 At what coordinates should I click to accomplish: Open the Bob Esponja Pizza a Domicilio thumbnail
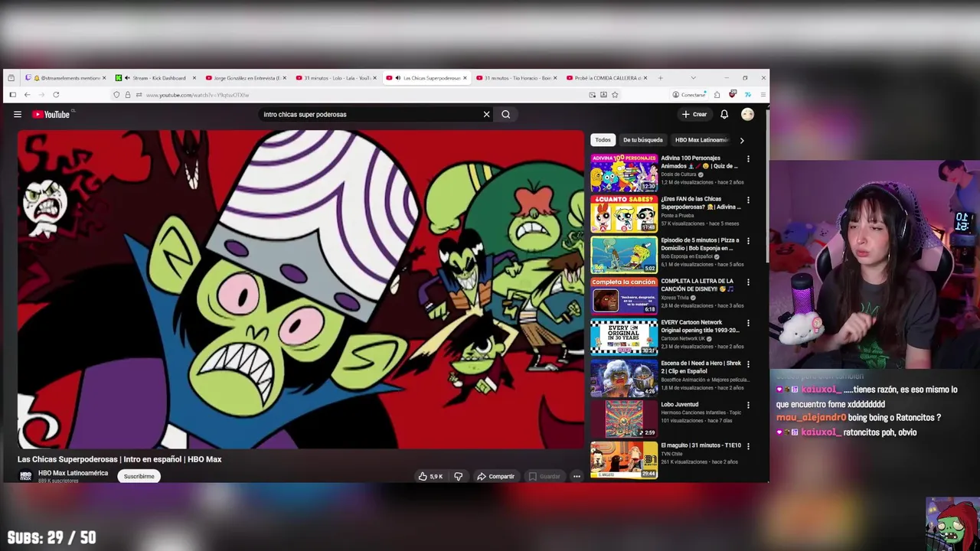point(624,255)
